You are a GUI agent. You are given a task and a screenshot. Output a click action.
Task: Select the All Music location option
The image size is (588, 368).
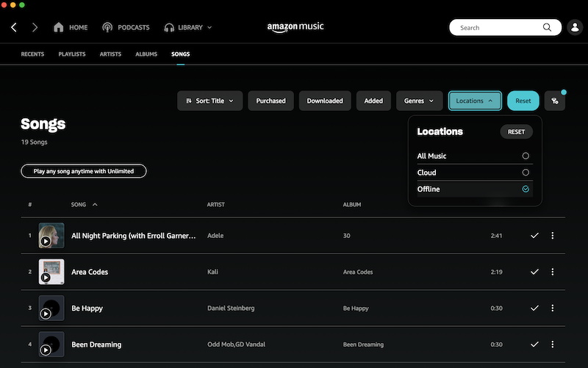525,156
